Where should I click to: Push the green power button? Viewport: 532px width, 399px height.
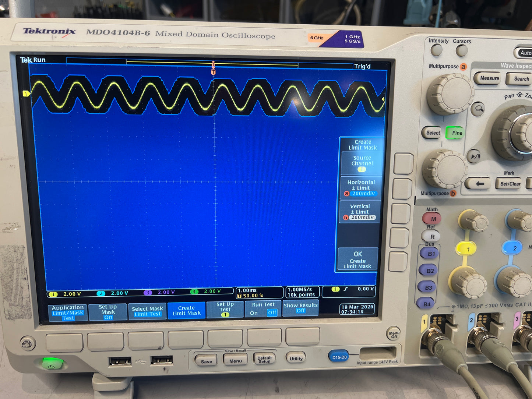click(x=53, y=363)
